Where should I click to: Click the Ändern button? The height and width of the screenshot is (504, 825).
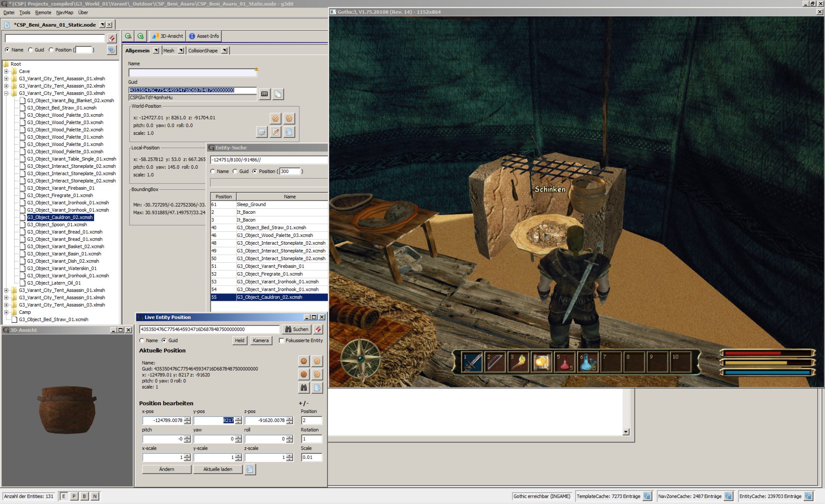pos(167,469)
